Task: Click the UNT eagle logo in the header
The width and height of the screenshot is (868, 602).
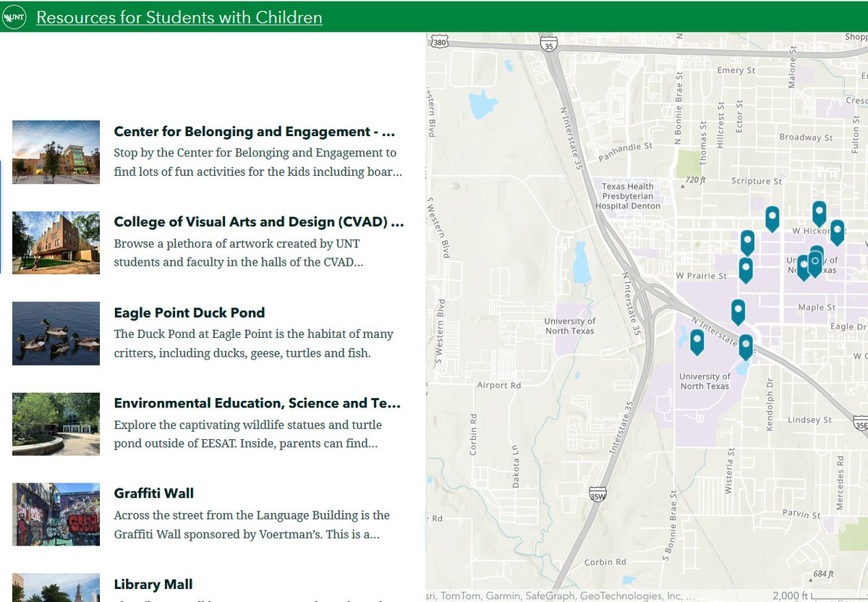Action: point(14,17)
